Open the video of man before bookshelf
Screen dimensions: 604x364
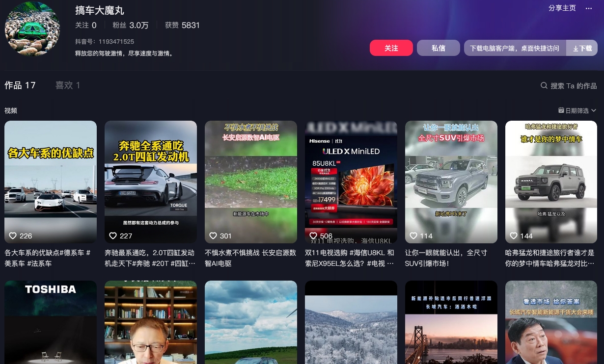pyautogui.click(x=151, y=322)
